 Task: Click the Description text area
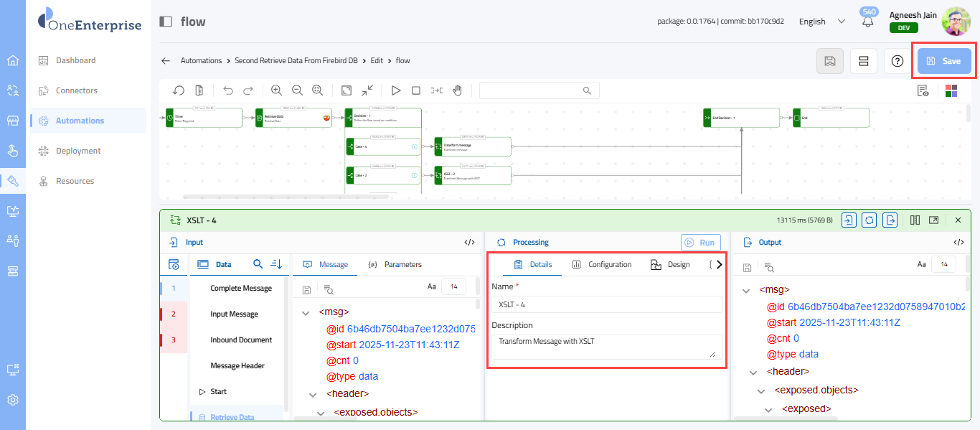click(x=606, y=347)
